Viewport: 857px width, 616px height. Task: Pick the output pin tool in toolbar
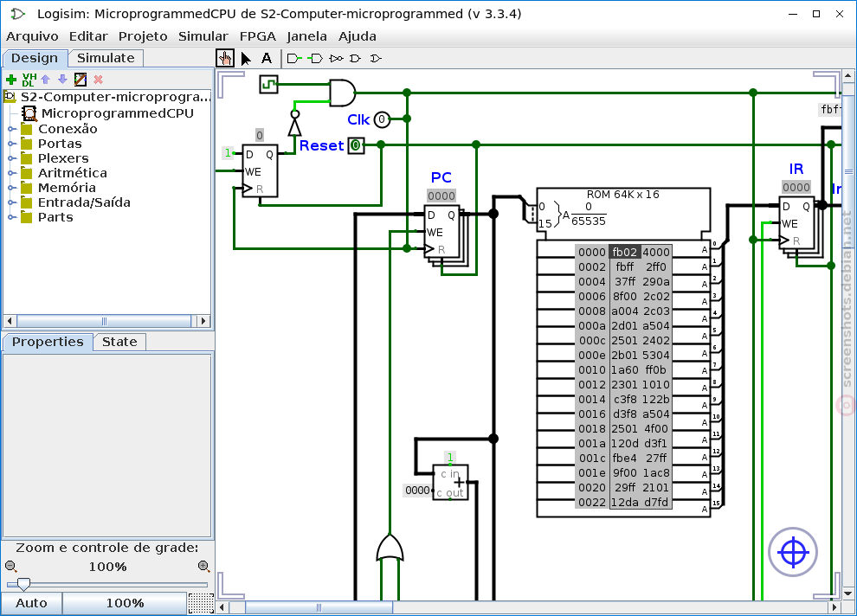click(315, 59)
